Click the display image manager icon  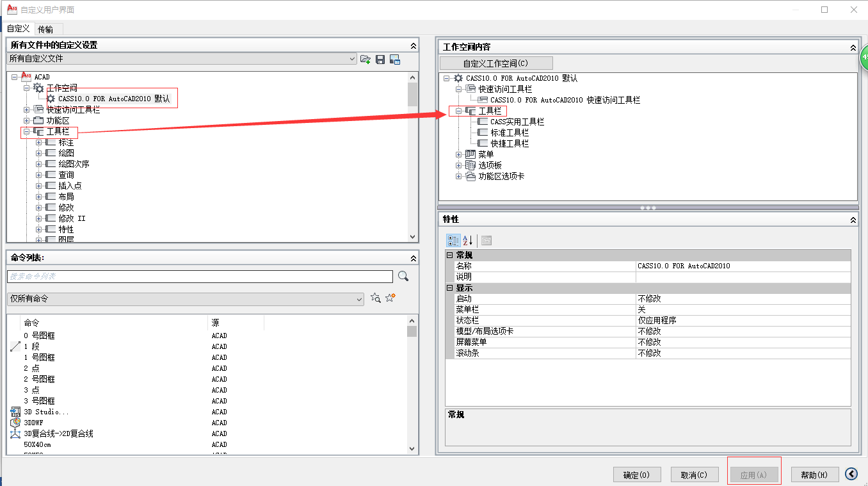pyautogui.click(x=395, y=59)
